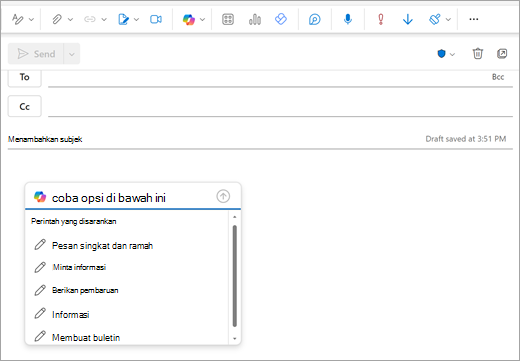This screenshot has height=361, width=520.
Task: Click the scrollbar down arrow in suggestions
Action: click(x=234, y=339)
